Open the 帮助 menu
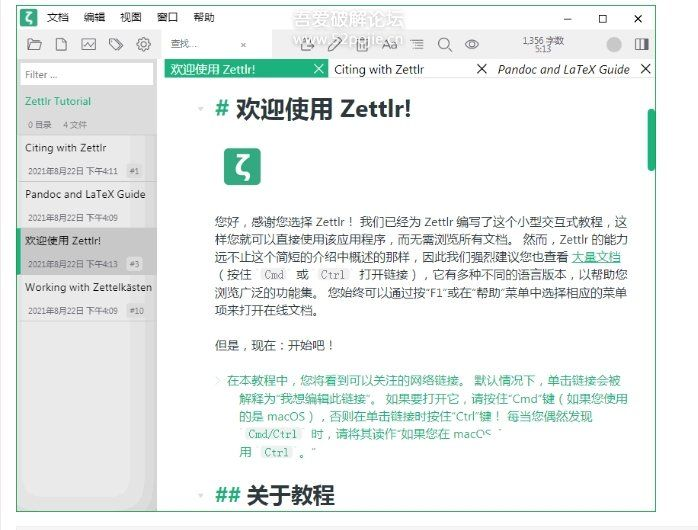 [x=204, y=17]
